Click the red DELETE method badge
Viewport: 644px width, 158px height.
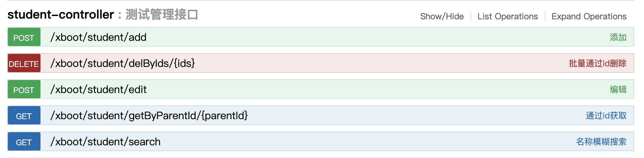click(24, 64)
